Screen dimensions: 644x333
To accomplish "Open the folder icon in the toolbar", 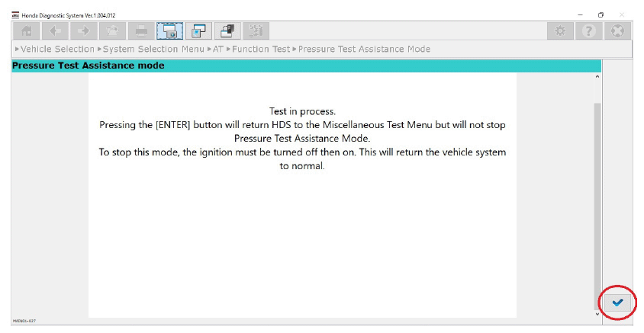I will click(x=113, y=30).
